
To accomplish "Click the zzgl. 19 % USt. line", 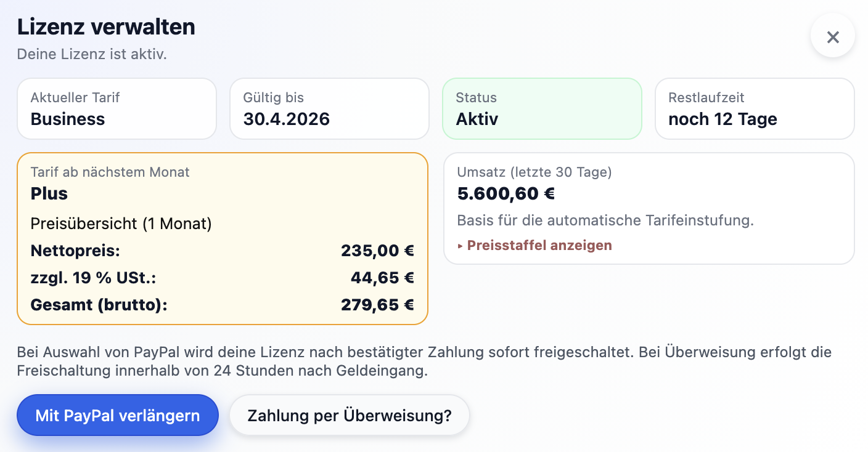I will [x=94, y=278].
